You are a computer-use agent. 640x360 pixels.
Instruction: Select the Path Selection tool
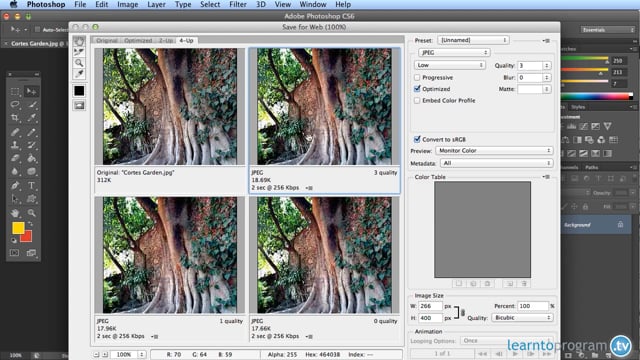(15, 199)
